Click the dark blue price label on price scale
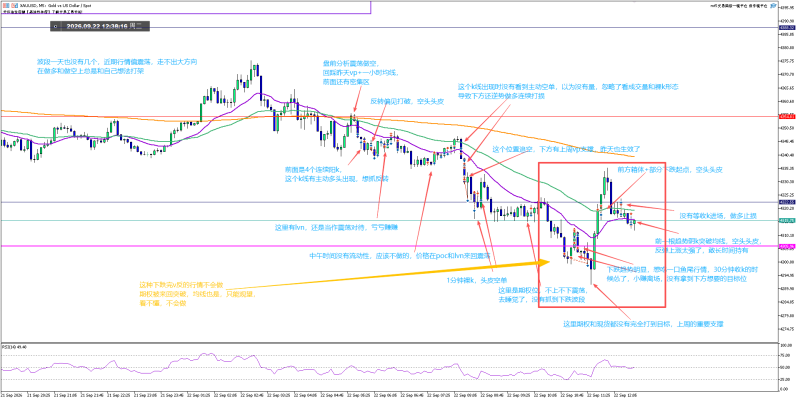This screenshot has width=800, height=400. click(785, 28)
